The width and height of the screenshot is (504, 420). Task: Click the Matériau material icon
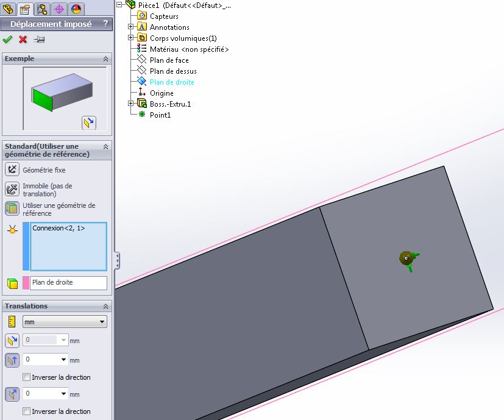click(141, 49)
